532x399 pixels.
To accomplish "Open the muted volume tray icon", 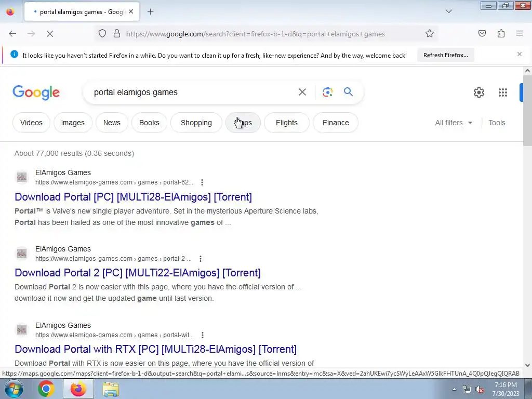I will point(480,390).
